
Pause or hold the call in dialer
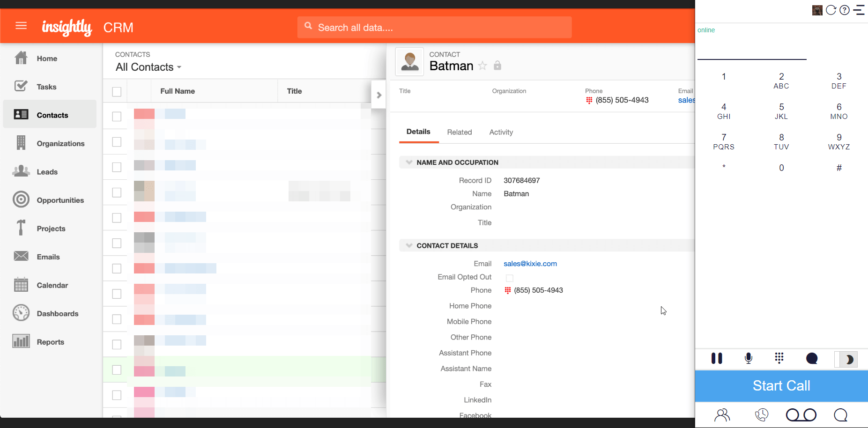point(717,358)
